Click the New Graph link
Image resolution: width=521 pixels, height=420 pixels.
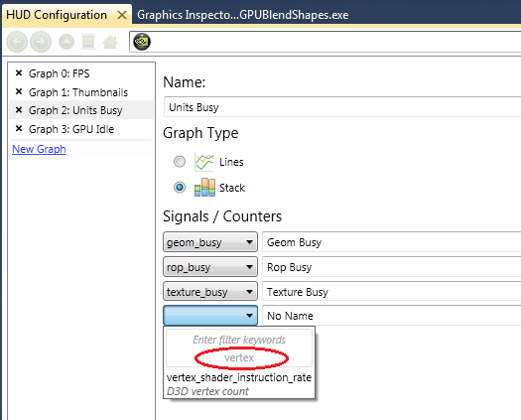click(40, 149)
